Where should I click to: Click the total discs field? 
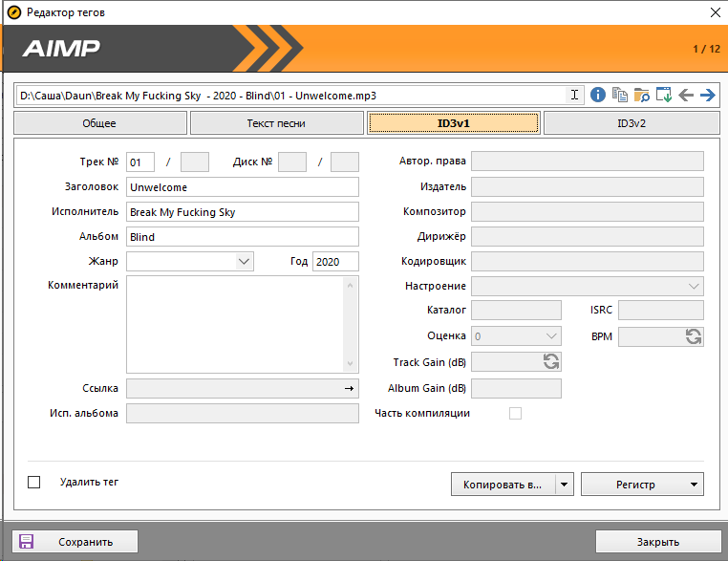point(345,162)
